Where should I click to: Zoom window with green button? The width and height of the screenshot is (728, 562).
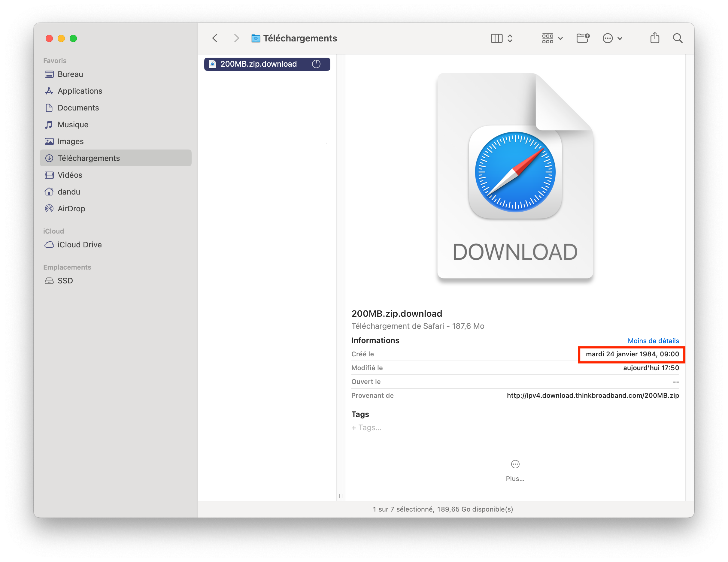click(x=73, y=38)
